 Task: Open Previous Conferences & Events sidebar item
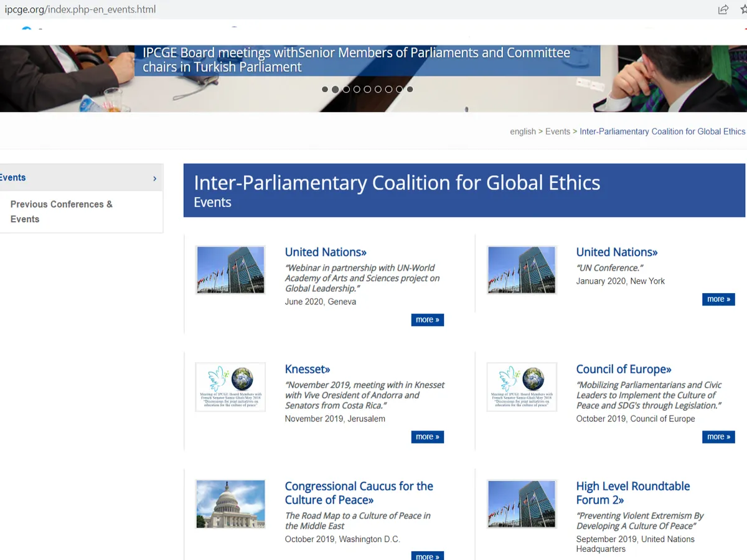coord(61,212)
